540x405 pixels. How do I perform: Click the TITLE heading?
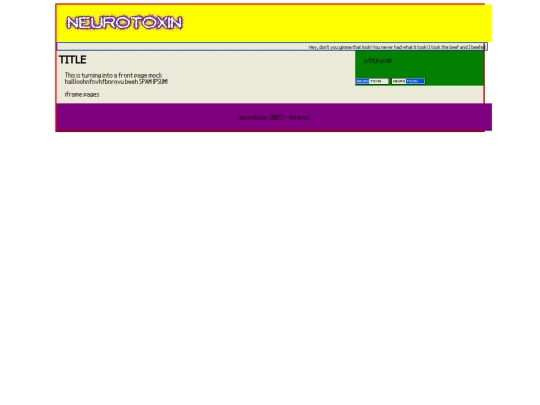coord(72,60)
